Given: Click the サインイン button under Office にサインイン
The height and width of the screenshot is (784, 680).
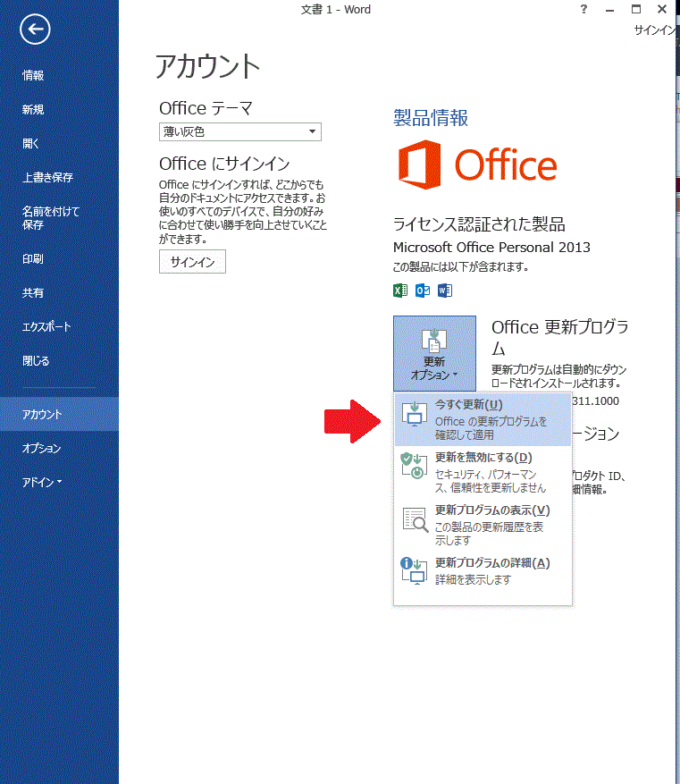Looking at the screenshot, I should [x=192, y=262].
